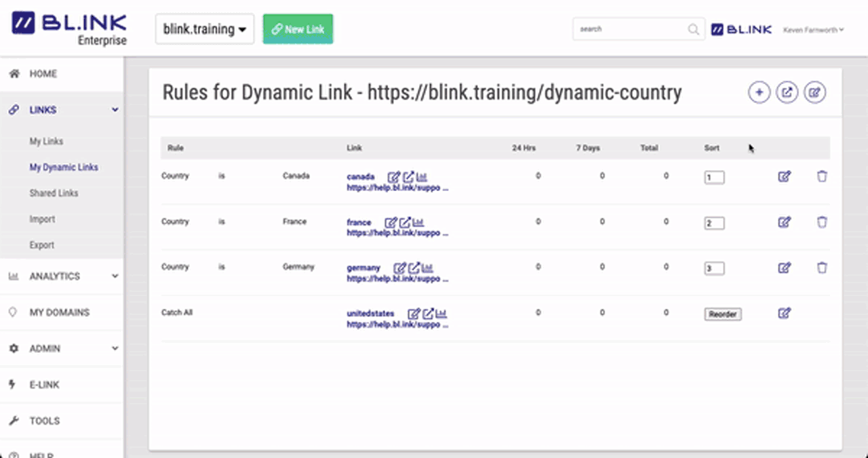
Task: Click the BL.INK logo beside search
Action: pos(741,29)
